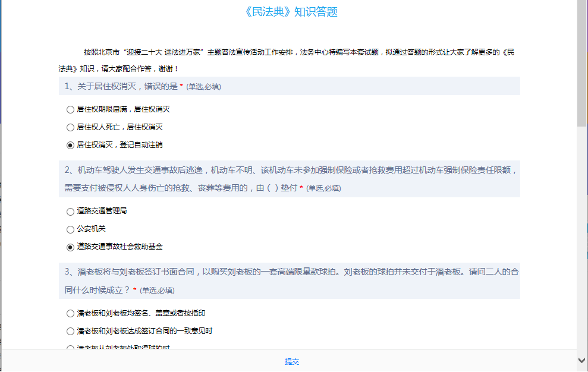Click the 提交 submit button
The width and height of the screenshot is (588, 372).
click(291, 361)
